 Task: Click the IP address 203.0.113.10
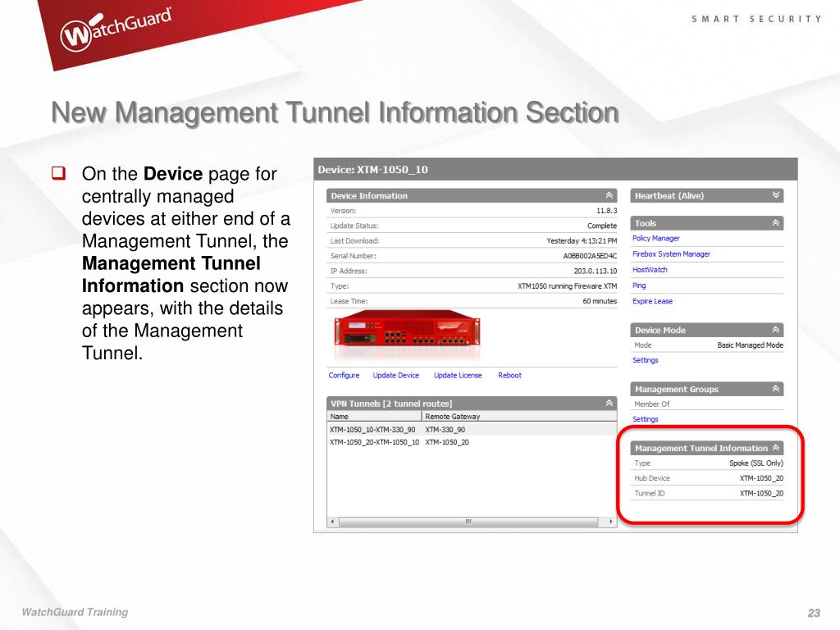[x=596, y=271]
